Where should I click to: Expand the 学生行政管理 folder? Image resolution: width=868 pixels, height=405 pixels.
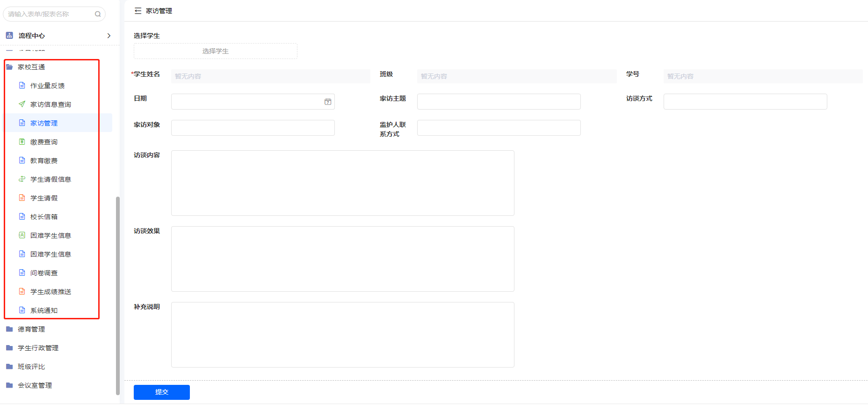(38, 348)
